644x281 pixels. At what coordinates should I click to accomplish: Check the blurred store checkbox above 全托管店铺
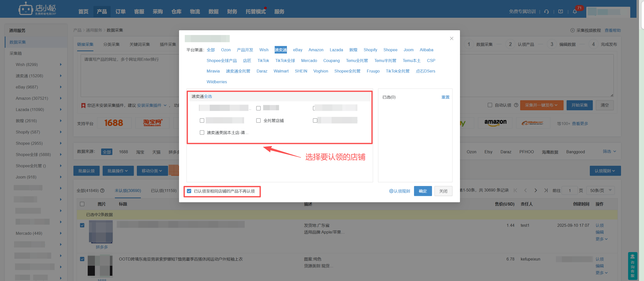pos(258,108)
